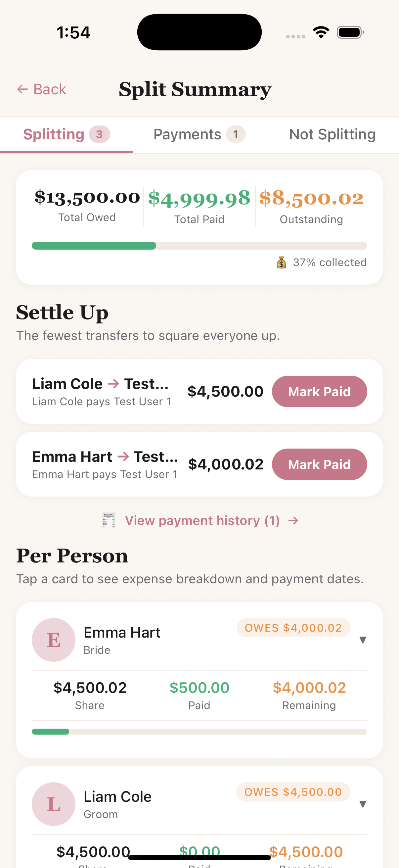Screen dimensions: 399x868
Task: Open View payment history (1) link
Action: click(202, 521)
